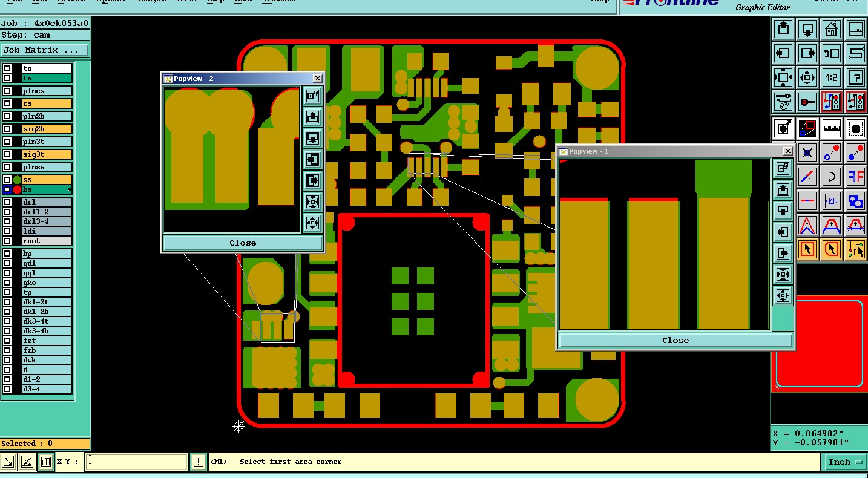
Task: Click the undo back arrow icon in main toolbar
Action: (831, 53)
